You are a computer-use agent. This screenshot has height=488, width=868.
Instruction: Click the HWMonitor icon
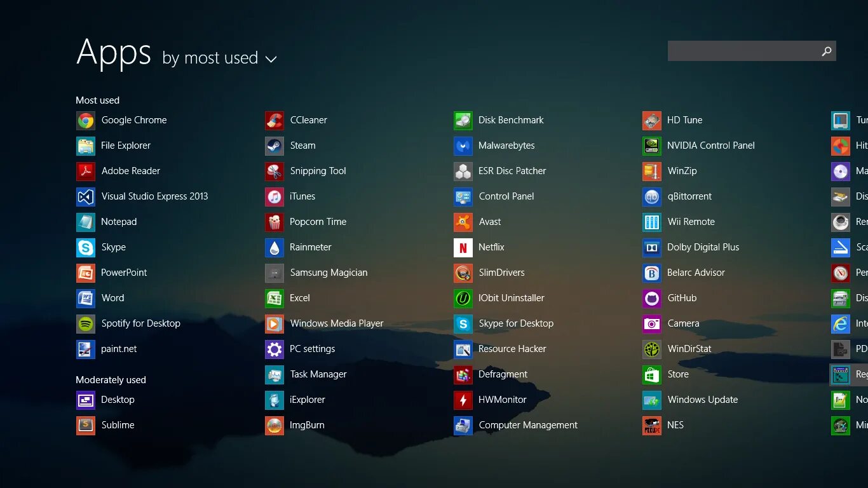[463, 400]
